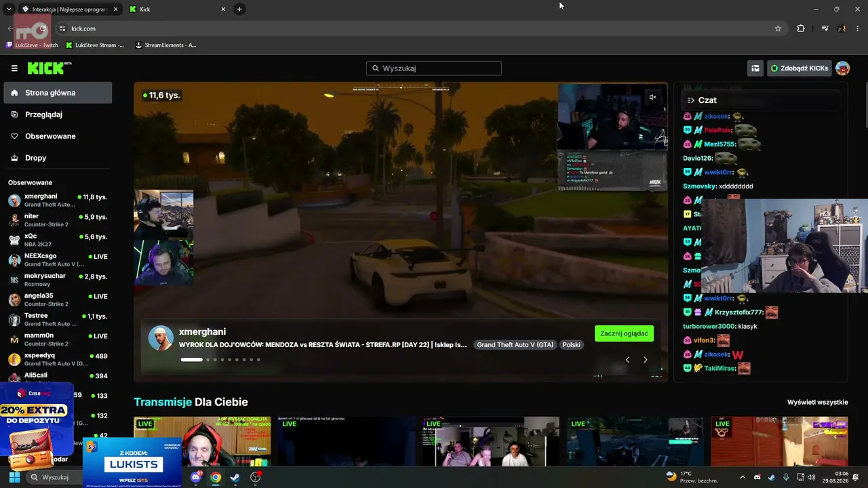This screenshot has width=868, height=488.
Task: Open the Chrome tab search dropdown
Action: point(9,9)
